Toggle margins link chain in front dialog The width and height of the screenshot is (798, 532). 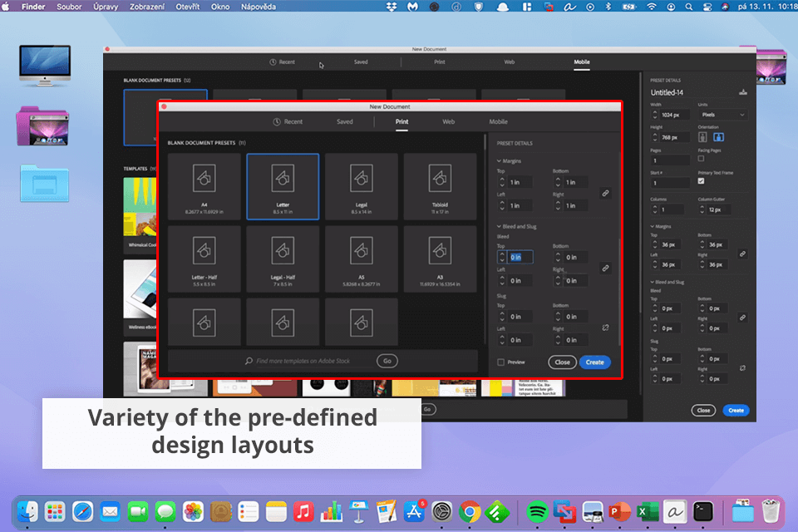(x=605, y=194)
